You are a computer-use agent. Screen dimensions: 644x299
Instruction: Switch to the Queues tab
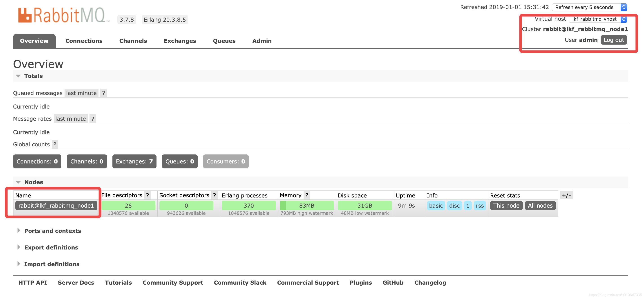coord(224,41)
